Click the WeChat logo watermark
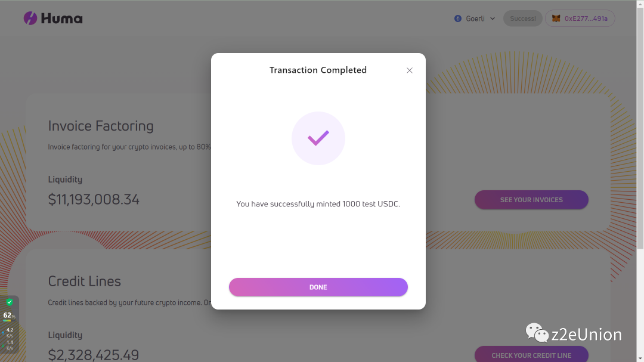This screenshot has height=362, width=644. (537, 333)
